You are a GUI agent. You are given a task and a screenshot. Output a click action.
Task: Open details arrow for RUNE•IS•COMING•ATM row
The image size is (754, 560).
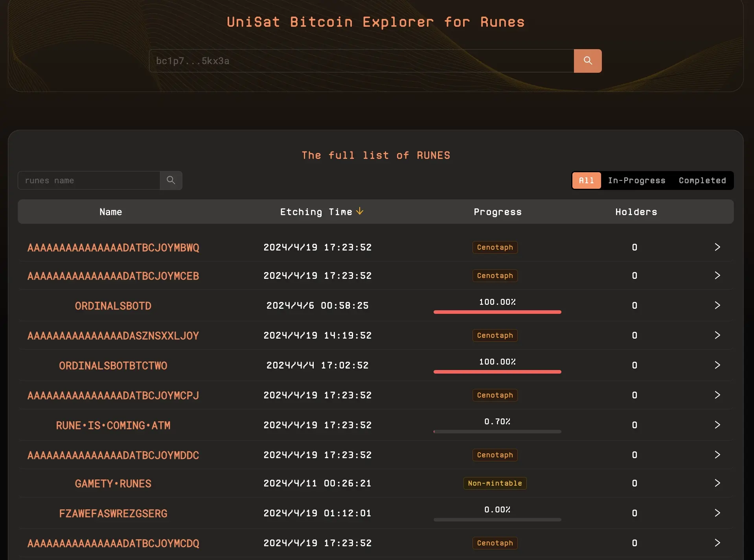(x=717, y=425)
